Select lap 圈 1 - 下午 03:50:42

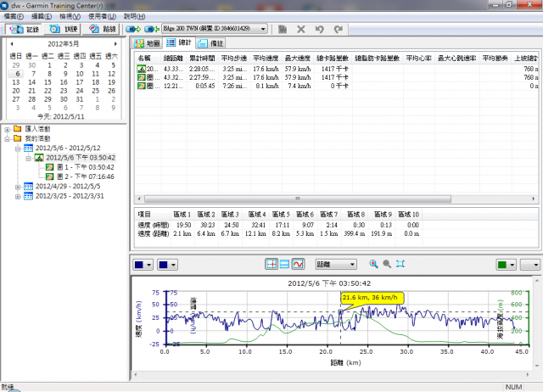tap(86, 167)
